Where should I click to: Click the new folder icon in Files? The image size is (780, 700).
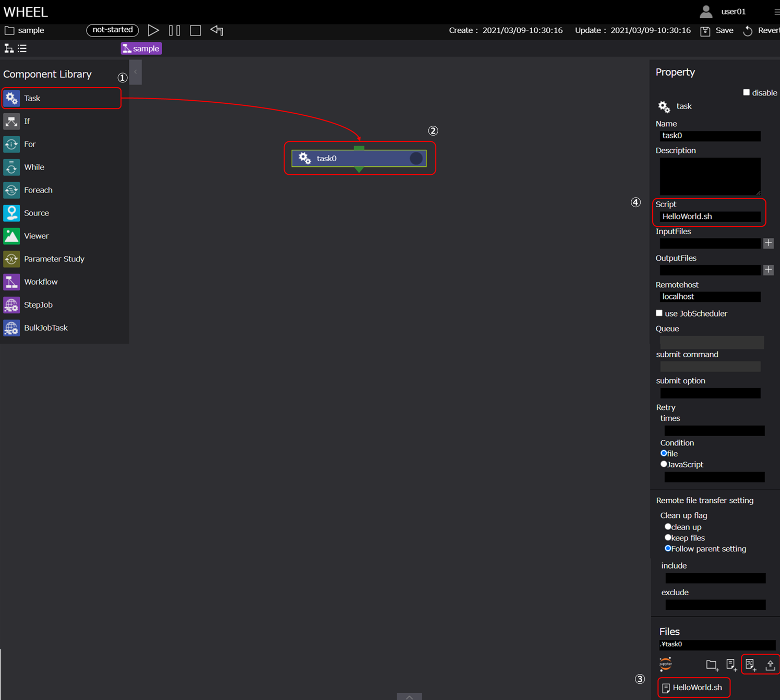711,665
